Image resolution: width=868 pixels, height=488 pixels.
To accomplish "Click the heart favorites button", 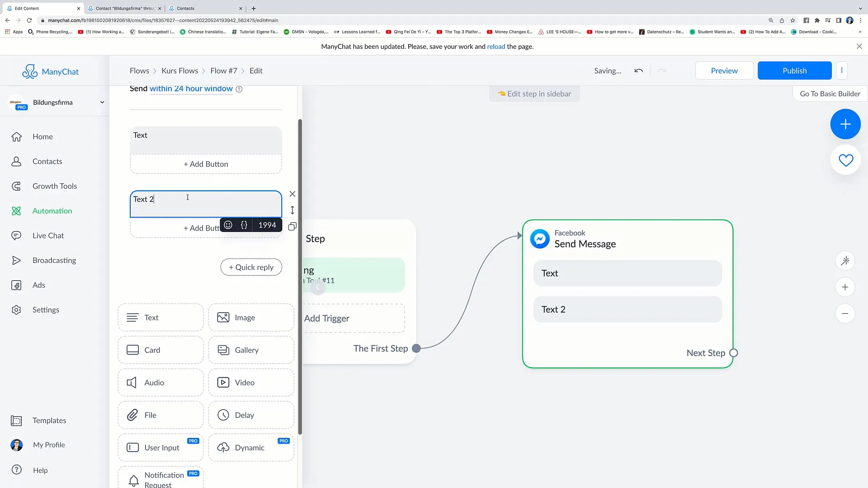I will tap(845, 160).
